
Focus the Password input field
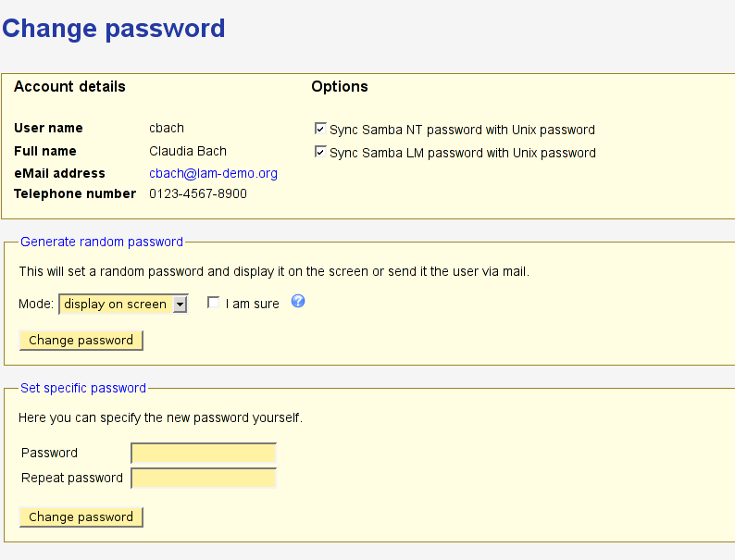(204, 453)
